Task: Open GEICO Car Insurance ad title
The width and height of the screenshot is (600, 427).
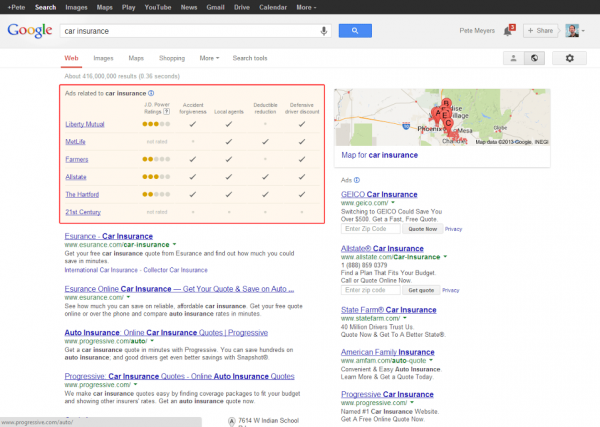Action: click(379, 194)
